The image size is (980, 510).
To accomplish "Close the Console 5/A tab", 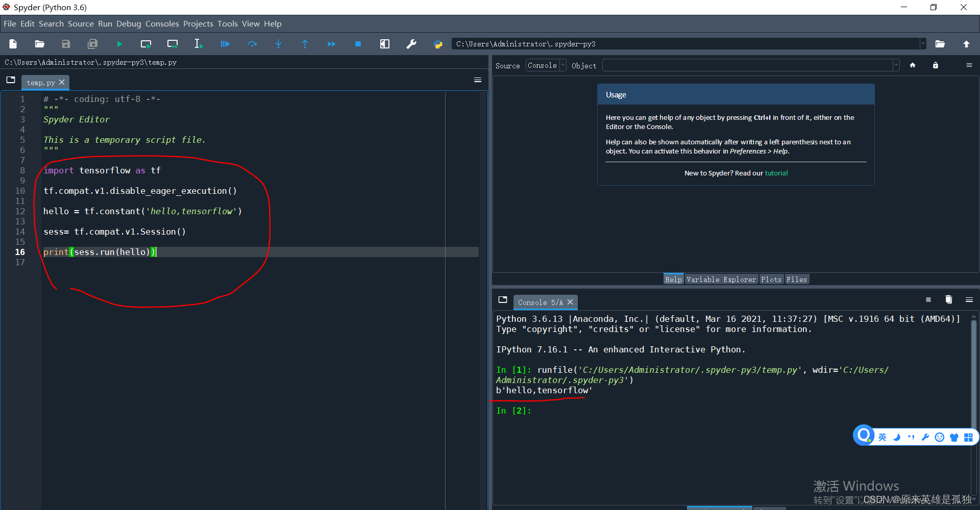I will point(570,302).
